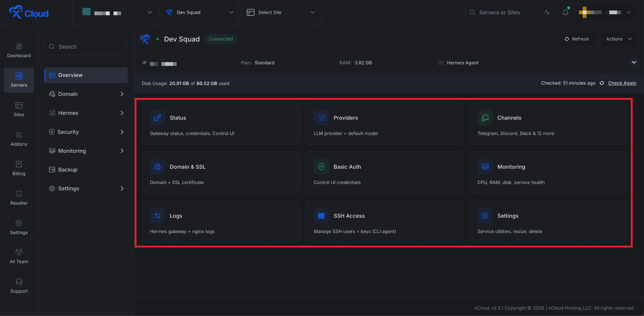The height and width of the screenshot is (316, 644).
Task: Click the xCloud logo in the top left
Action: (29, 13)
